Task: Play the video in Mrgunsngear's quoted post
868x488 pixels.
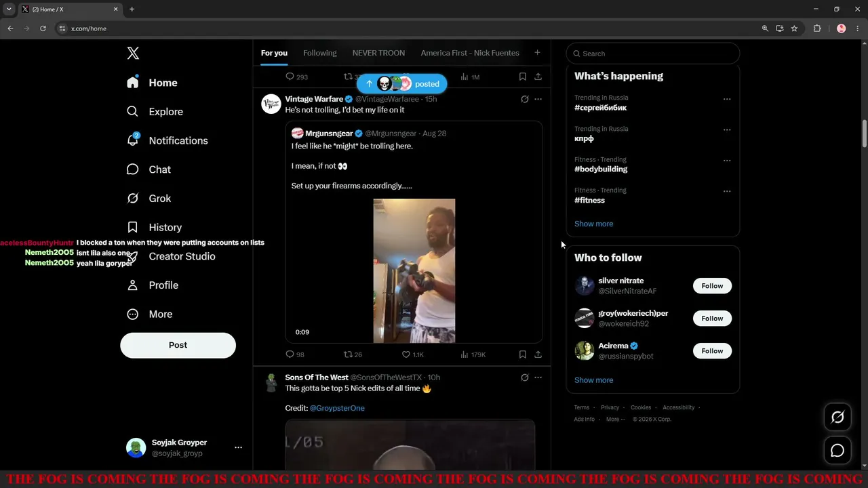Action: (x=414, y=271)
